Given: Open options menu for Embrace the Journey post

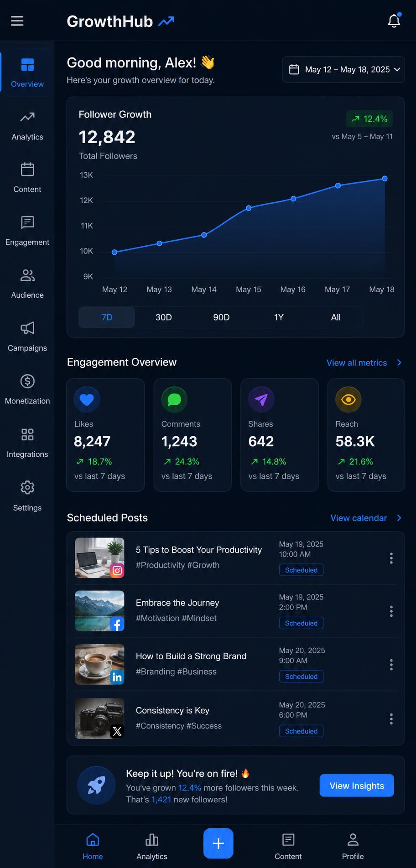Looking at the screenshot, I should (391, 611).
